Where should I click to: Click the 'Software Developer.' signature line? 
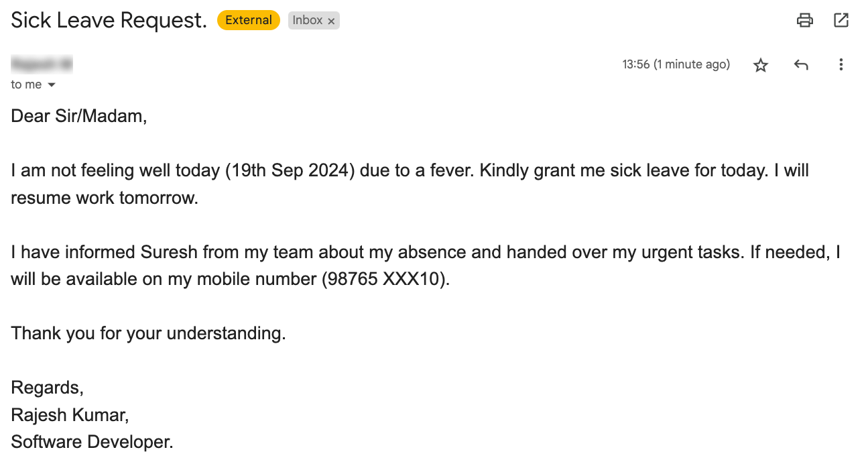[91, 441]
